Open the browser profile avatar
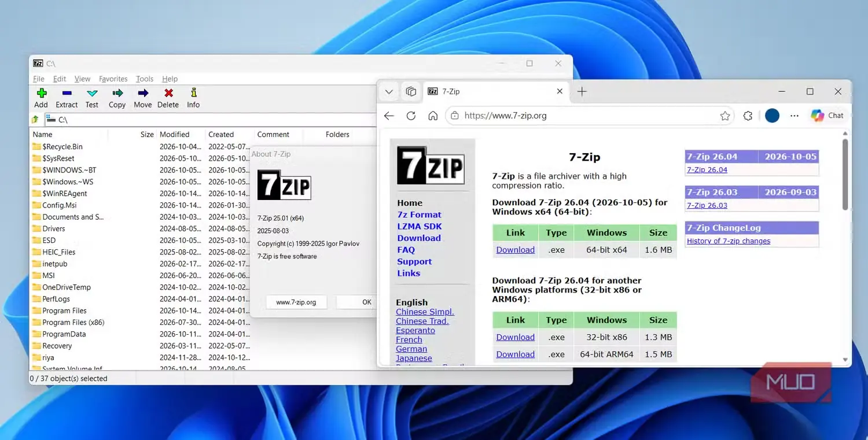This screenshot has height=440, width=868. point(772,116)
